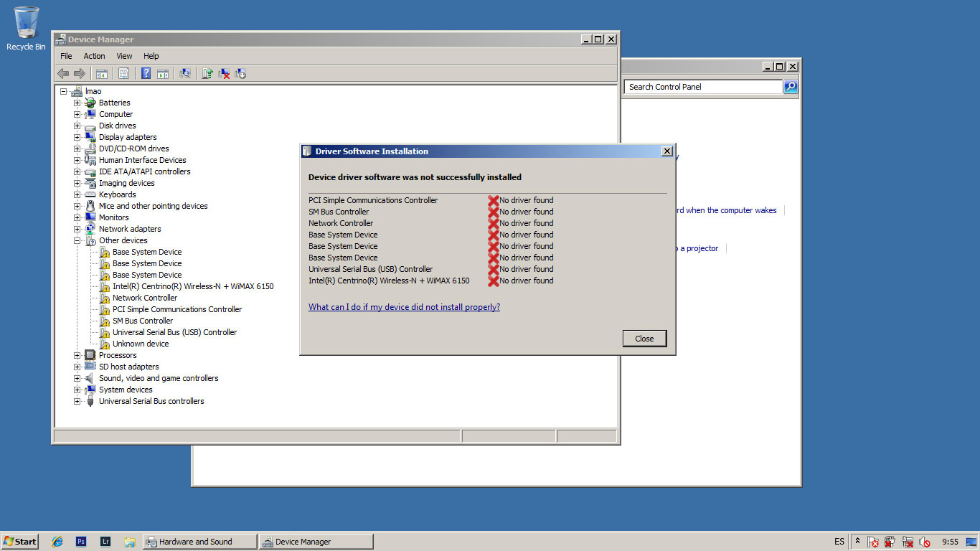Open "What can I do if my device did not install properly?" link

pyautogui.click(x=404, y=307)
